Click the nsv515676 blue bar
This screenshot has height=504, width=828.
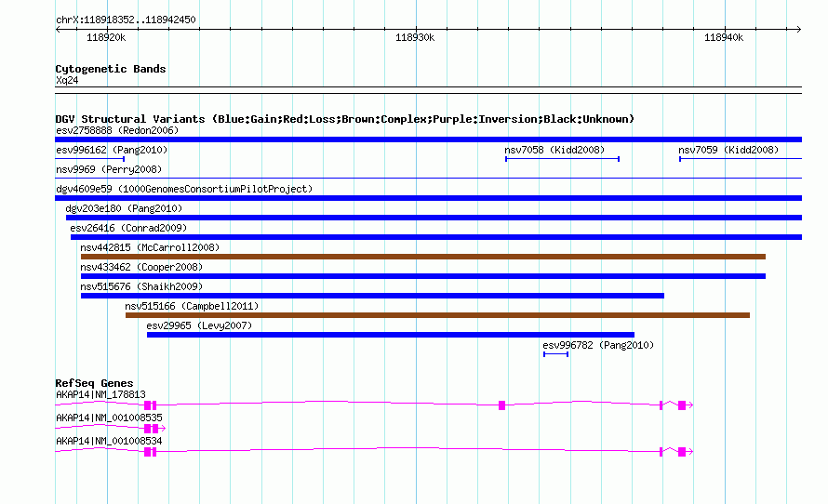click(x=372, y=296)
